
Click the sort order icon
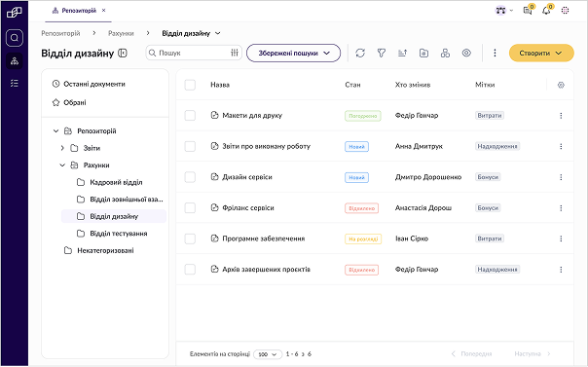[402, 54]
